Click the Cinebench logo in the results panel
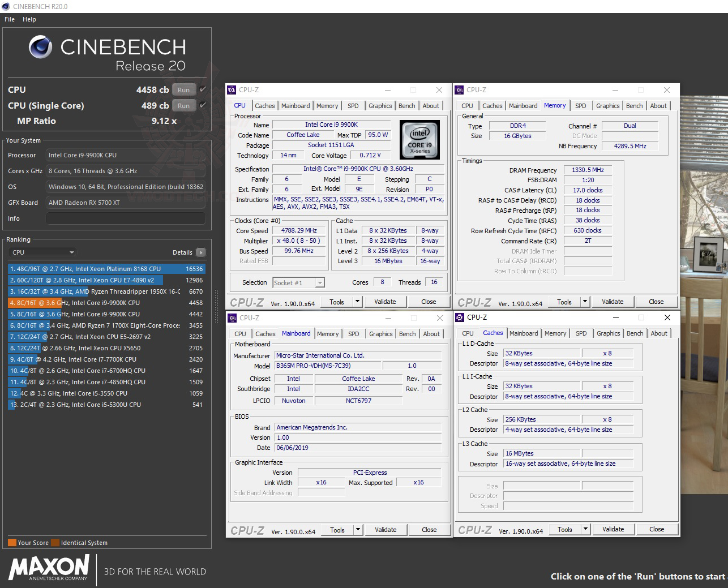 40,47
